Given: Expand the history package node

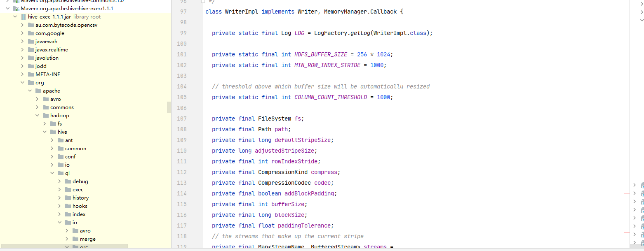Looking at the screenshot, I should pyautogui.click(x=60, y=198).
